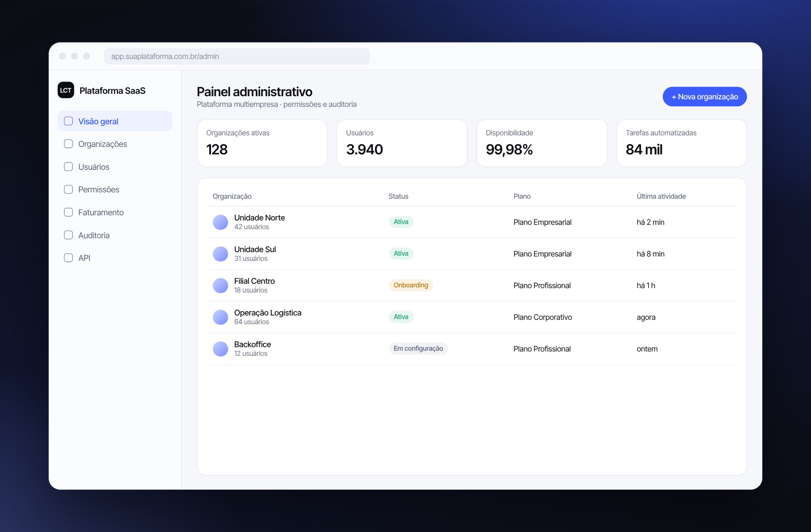The height and width of the screenshot is (532, 811).
Task: Open the Tarefas automatizadas card
Action: click(x=682, y=143)
